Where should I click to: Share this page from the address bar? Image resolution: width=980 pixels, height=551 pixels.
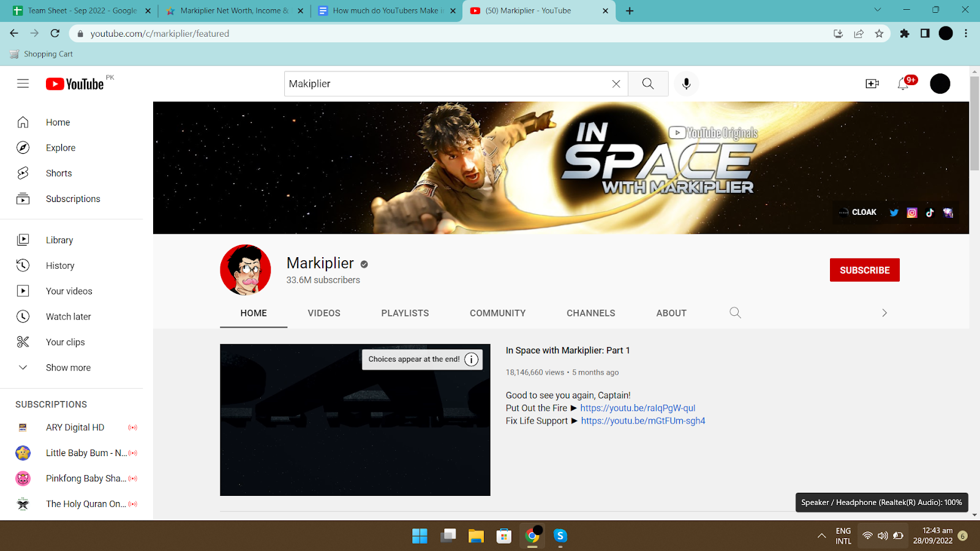[x=859, y=34]
